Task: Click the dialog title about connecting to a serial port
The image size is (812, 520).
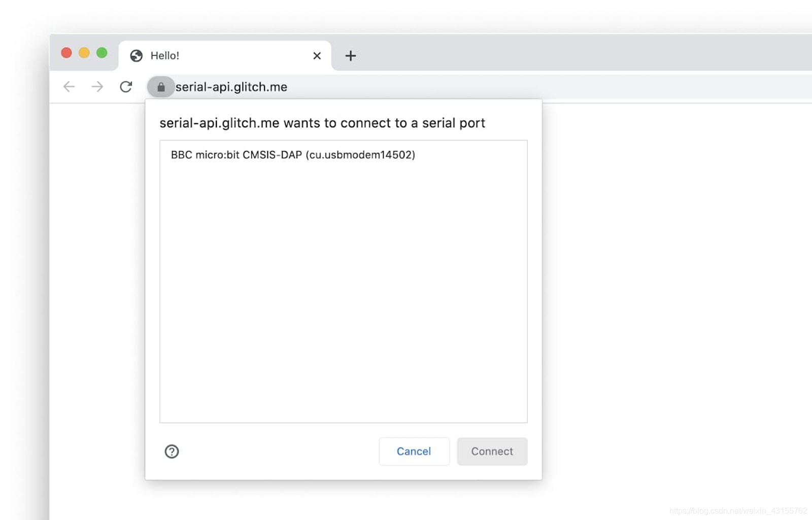Action: pos(322,123)
